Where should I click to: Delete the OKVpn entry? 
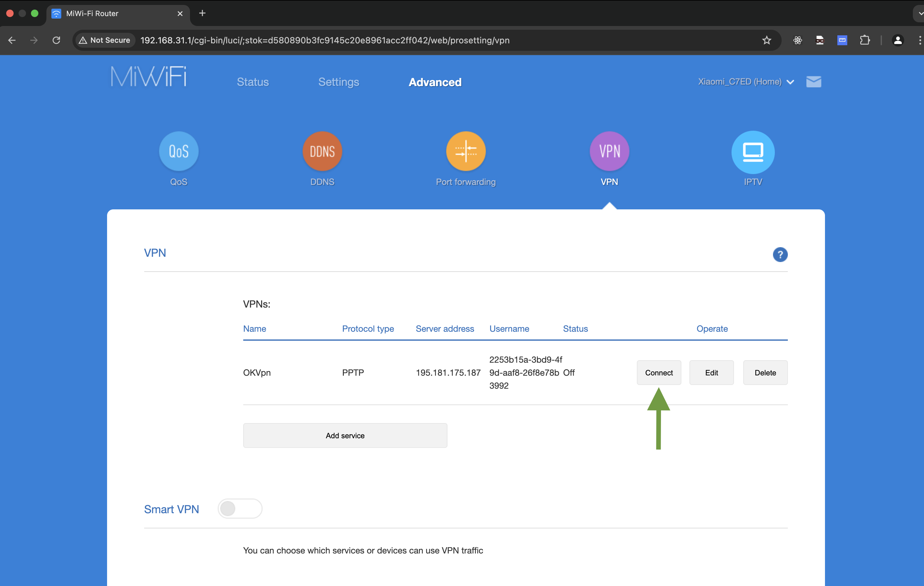click(x=765, y=373)
